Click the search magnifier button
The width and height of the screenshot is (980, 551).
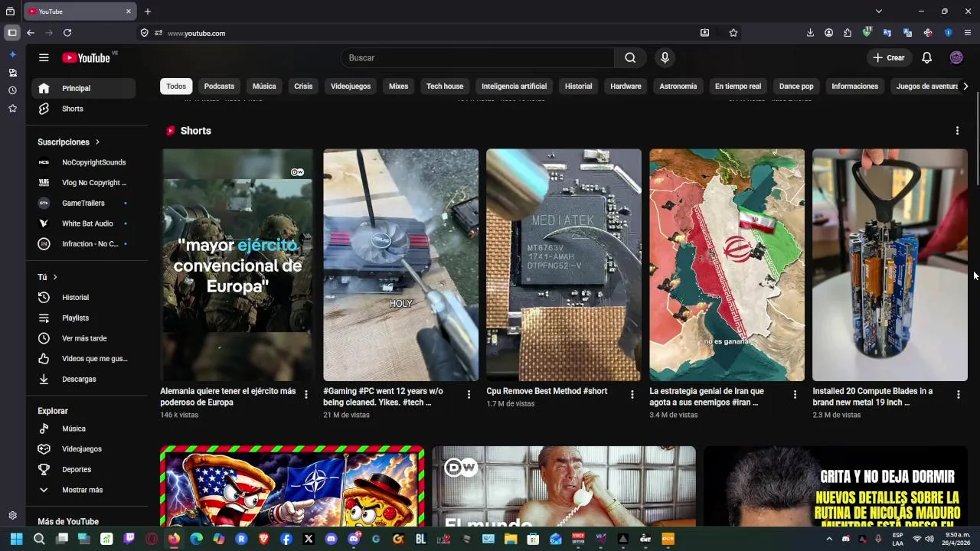pos(630,57)
